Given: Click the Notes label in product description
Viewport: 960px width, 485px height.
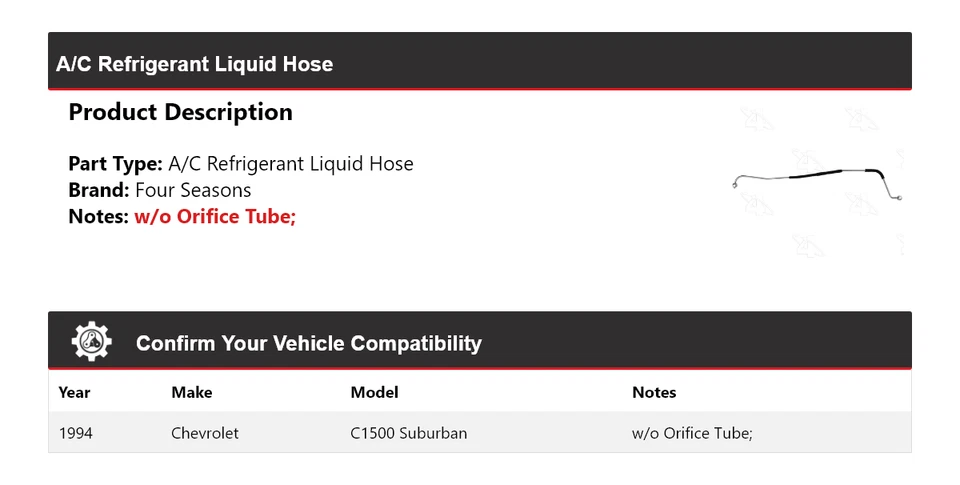Looking at the screenshot, I should point(98,216).
